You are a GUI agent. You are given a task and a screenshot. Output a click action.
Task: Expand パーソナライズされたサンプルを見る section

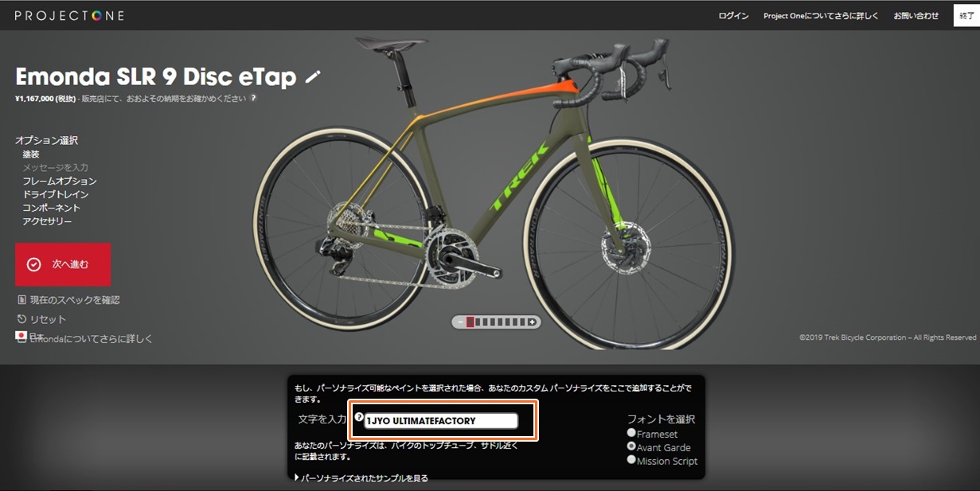[x=361, y=478]
